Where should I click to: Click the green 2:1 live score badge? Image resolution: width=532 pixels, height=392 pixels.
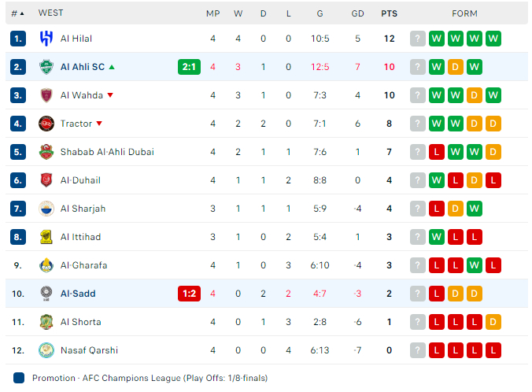coord(189,67)
